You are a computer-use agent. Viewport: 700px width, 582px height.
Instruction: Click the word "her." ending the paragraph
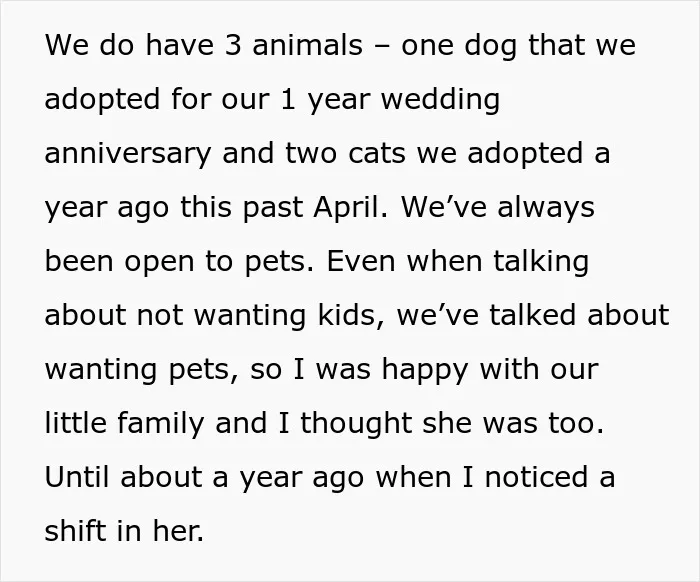click(178, 531)
